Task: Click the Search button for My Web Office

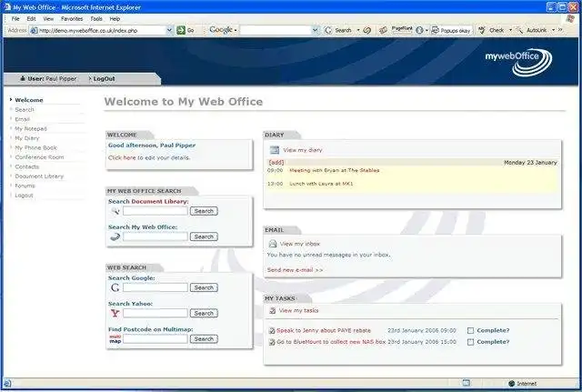Action: (204, 236)
